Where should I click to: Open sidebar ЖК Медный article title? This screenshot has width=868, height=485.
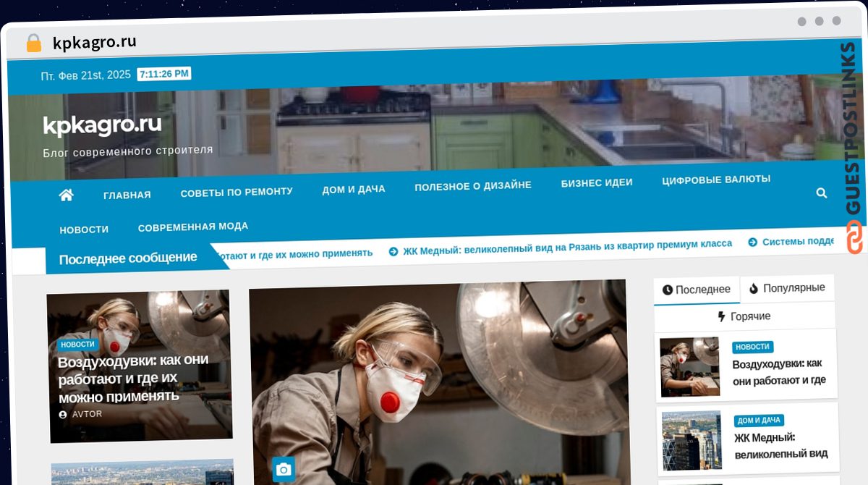[780, 445]
